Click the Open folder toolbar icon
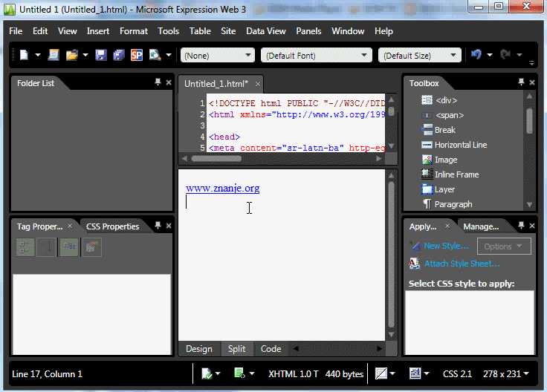Screen dimensions: 547x392 [72, 55]
